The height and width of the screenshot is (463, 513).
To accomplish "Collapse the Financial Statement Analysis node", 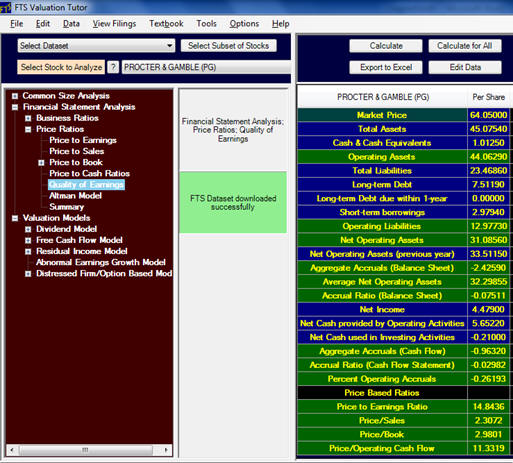I will click(x=15, y=107).
